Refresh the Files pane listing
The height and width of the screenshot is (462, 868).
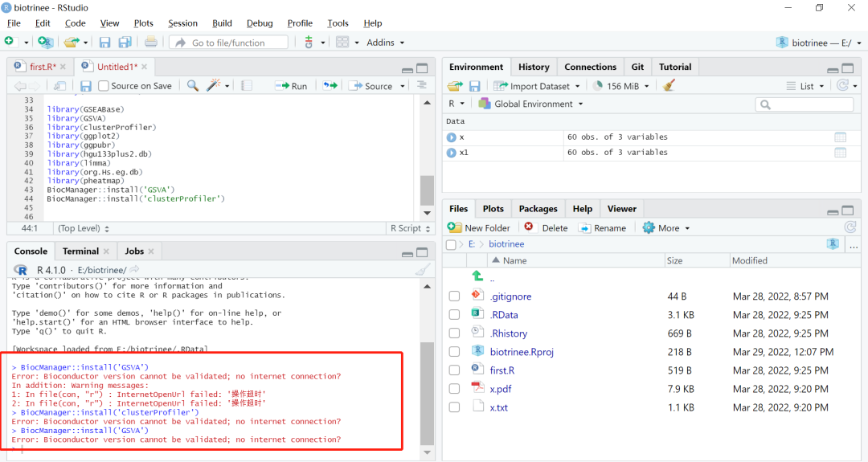pyautogui.click(x=850, y=227)
